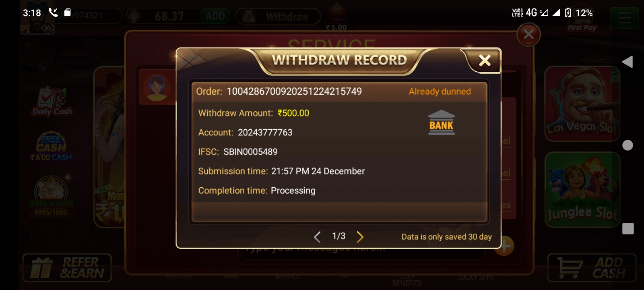This screenshot has height=290, width=644.
Task: Tap the Android recent apps square
Action: [x=628, y=228]
